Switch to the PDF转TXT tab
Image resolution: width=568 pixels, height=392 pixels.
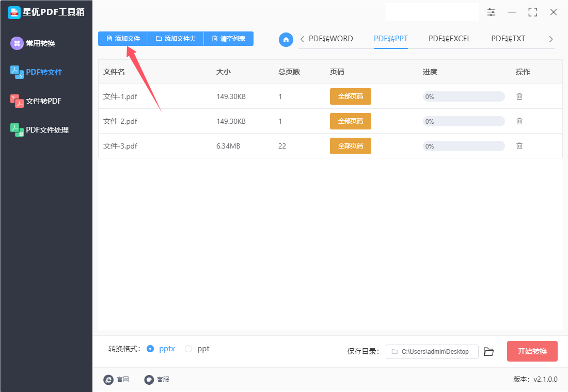point(508,39)
